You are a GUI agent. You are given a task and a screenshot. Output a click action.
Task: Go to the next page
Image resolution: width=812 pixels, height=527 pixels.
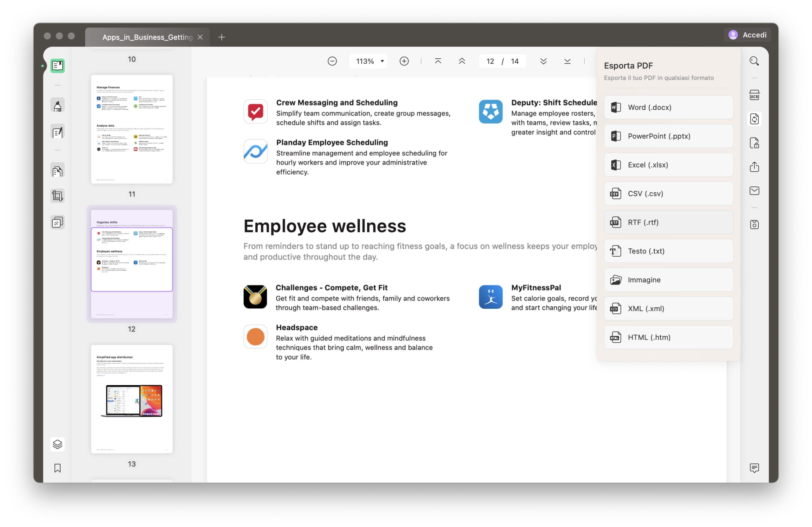(543, 61)
